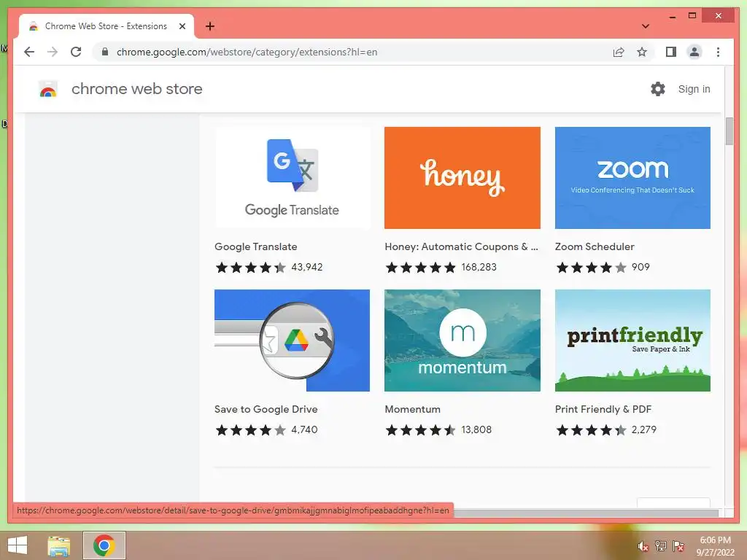
Task: Share this page via the share icon
Action: coord(619,52)
